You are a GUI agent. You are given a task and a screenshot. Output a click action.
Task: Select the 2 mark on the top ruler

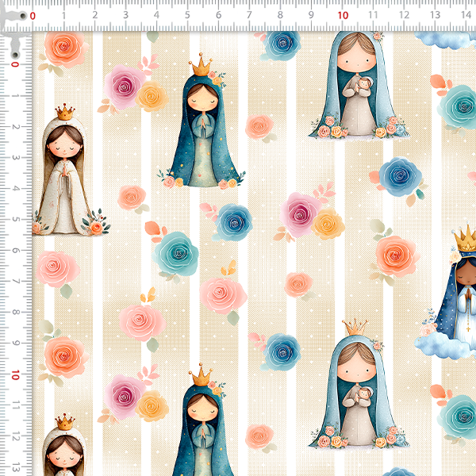(x=95, y=15)
